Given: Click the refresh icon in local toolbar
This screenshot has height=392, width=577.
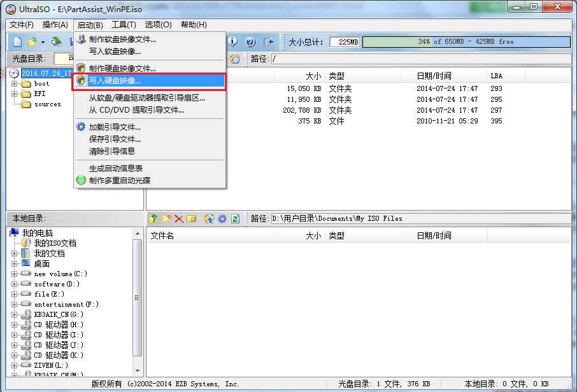Looking at the screenshot, I should click(x=235, y=218).
